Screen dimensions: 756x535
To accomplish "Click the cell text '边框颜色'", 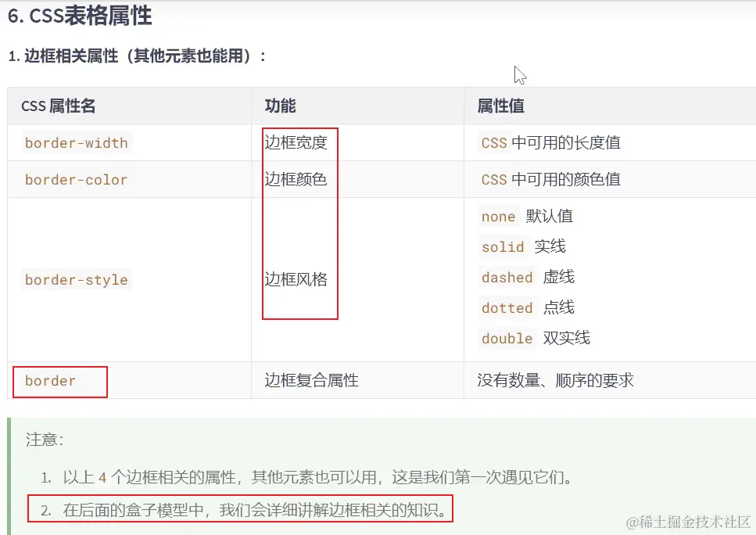I will click(296, 179).
